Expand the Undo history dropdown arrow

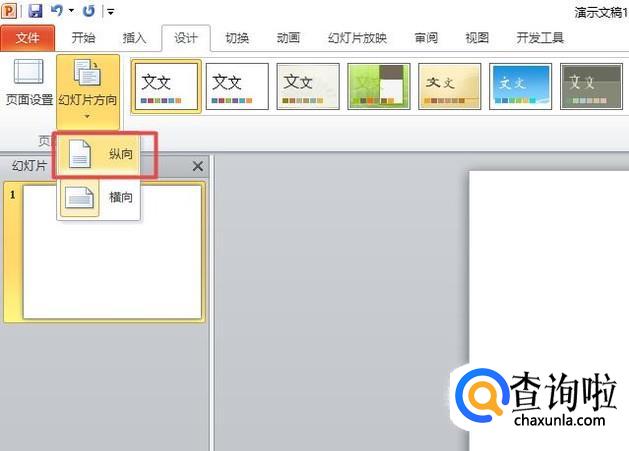point(71,12)
